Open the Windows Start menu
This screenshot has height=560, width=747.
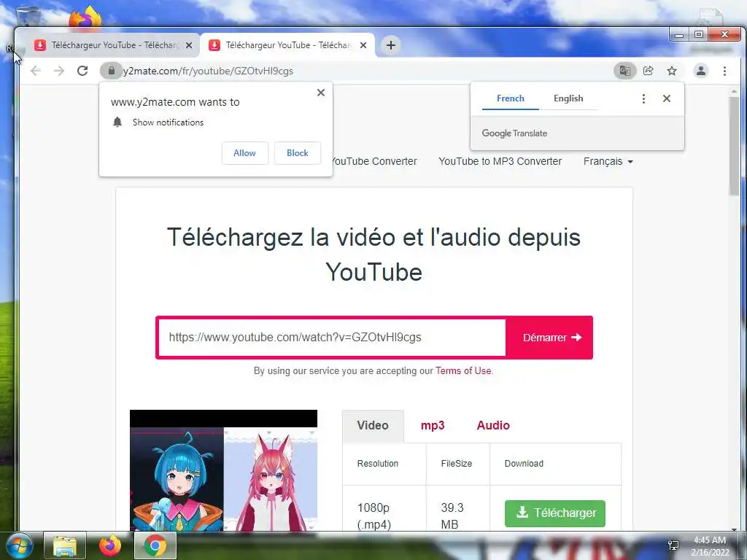(19, 545)
